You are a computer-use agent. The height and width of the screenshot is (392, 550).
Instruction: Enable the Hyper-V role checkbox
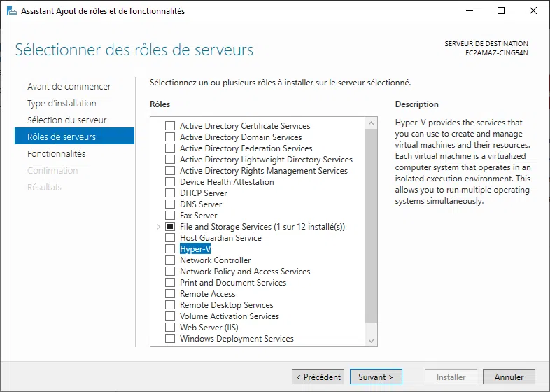pyautogui.click(x=170, y=249)
